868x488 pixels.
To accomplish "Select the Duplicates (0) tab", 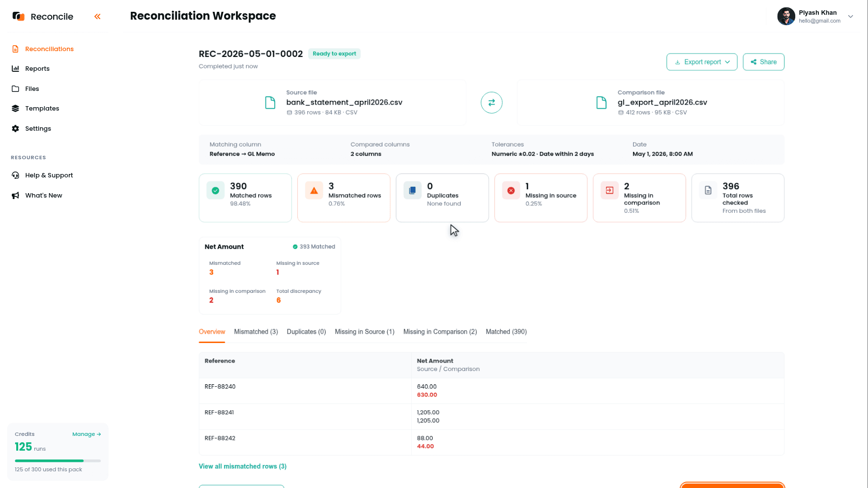I will (306, 332).
